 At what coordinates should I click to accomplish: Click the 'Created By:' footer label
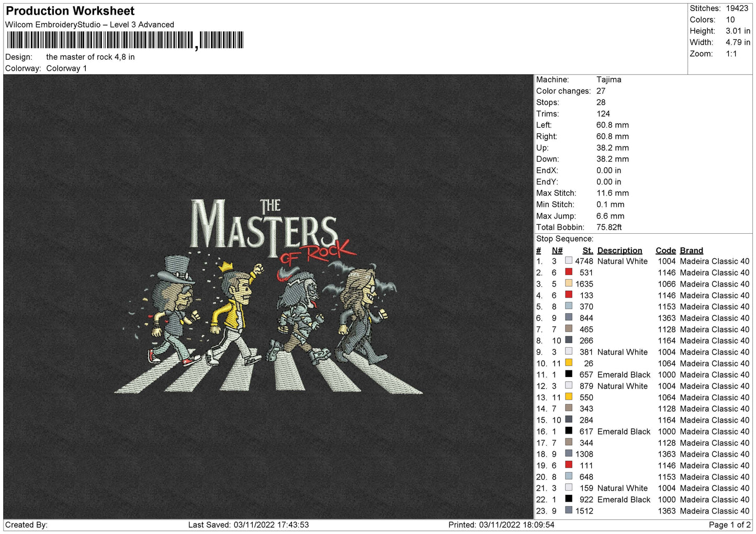click(x=26, y=525)
